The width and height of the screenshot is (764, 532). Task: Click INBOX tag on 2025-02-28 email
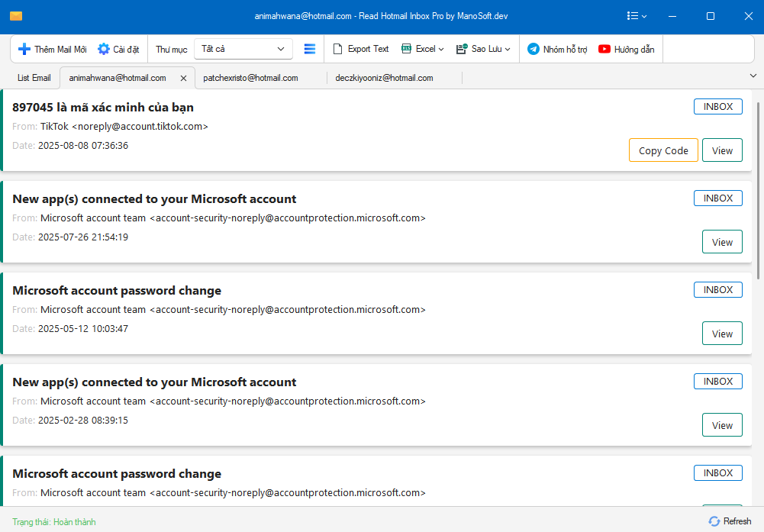717,382
